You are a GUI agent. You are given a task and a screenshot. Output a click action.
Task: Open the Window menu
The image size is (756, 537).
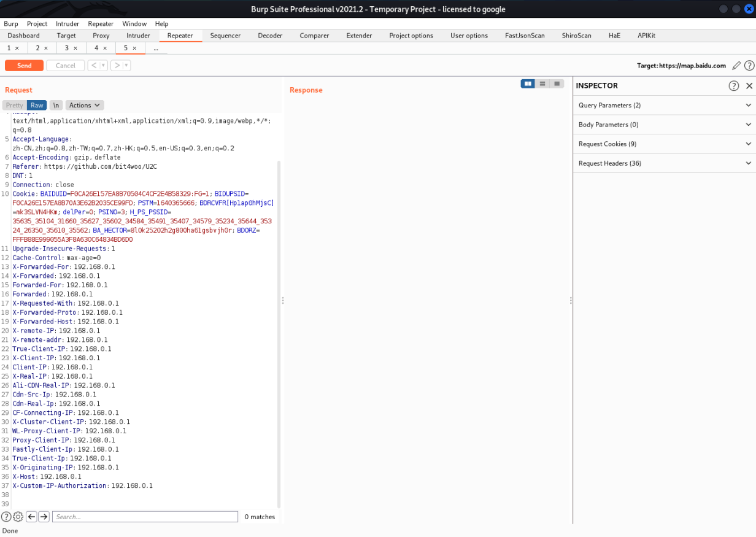click(134, 24)
